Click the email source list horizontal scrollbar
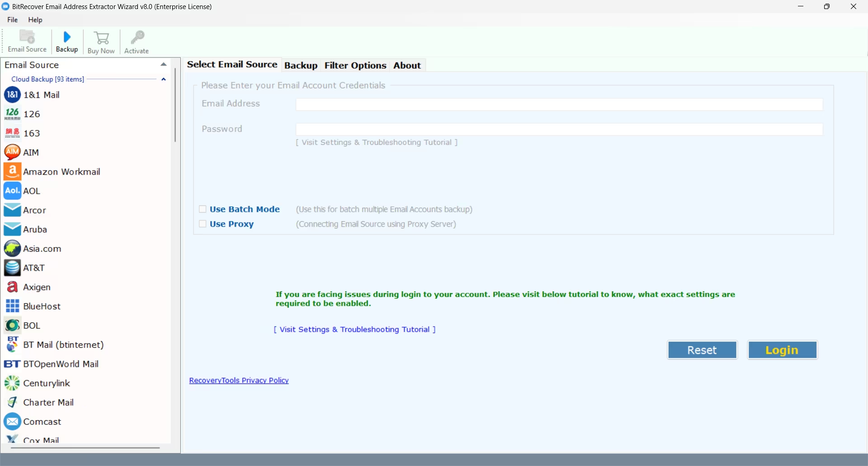This screenshot has height=466, width=868. pos(85,448)
